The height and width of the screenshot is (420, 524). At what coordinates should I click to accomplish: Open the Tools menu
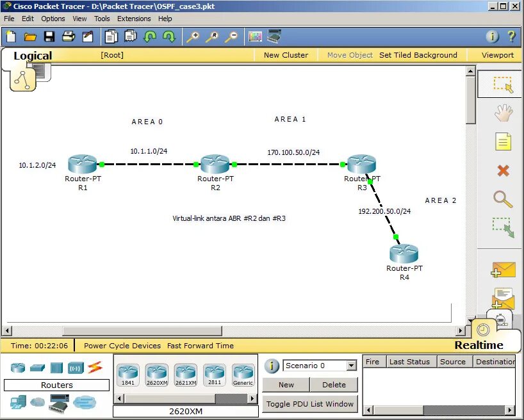102,19
